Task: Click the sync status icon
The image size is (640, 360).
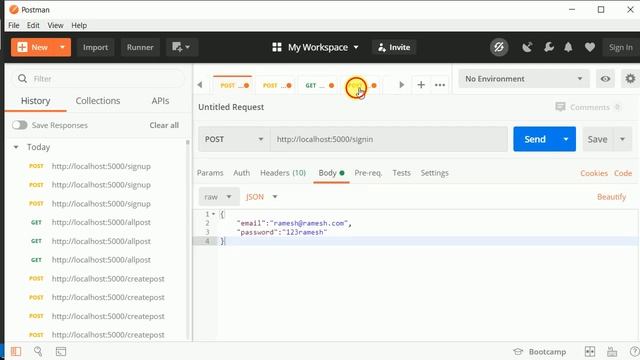Action: (x=499, y=47)
